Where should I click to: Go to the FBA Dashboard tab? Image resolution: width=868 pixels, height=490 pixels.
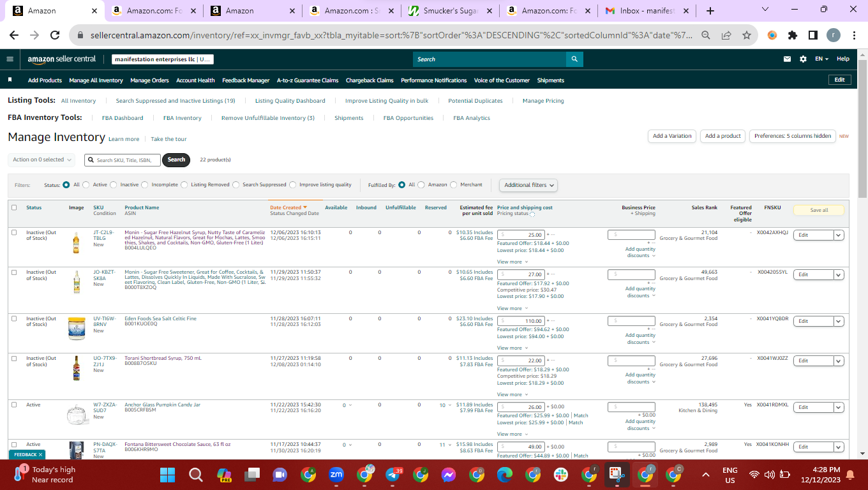(123, 118)
